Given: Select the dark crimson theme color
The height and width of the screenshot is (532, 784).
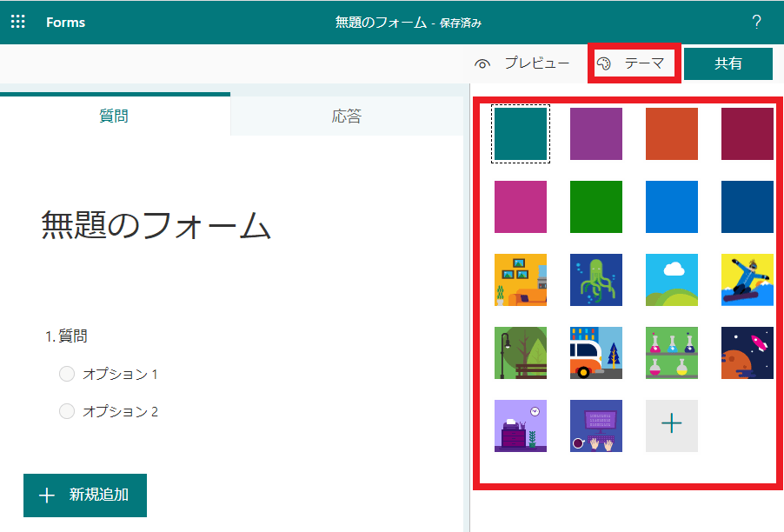Looking at the screenshot, I should pos(747,134).
